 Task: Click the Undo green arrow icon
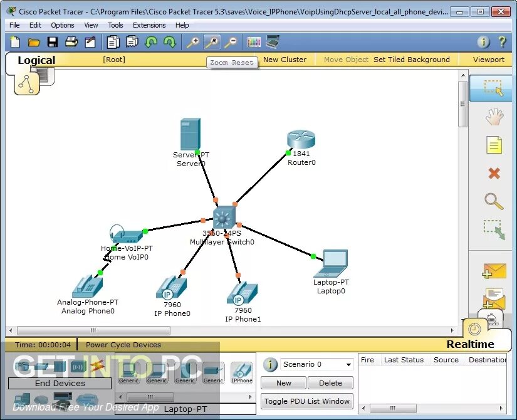[151, 42]
